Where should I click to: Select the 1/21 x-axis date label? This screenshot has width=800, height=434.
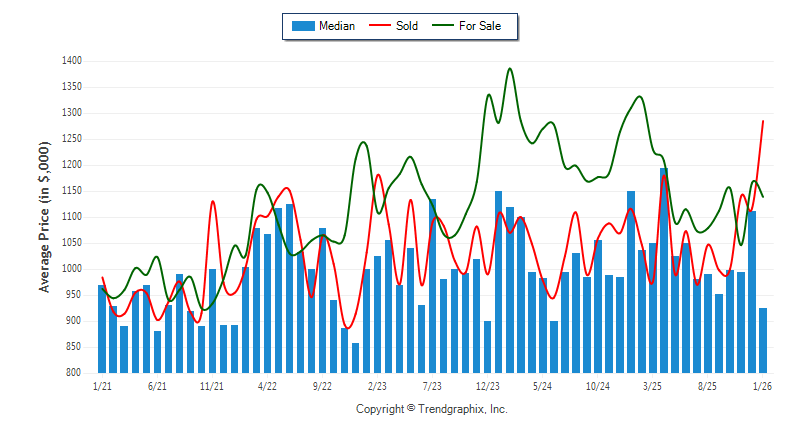(102, 385)
